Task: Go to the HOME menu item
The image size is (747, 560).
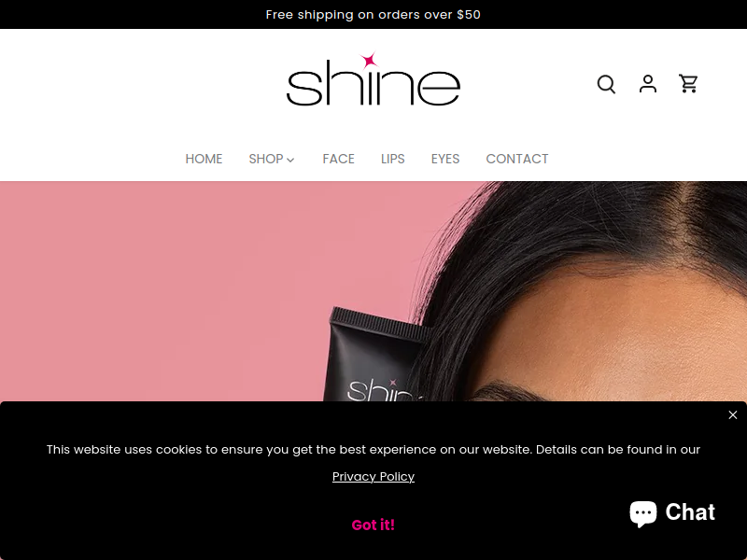Action: (x=204, y=159)
